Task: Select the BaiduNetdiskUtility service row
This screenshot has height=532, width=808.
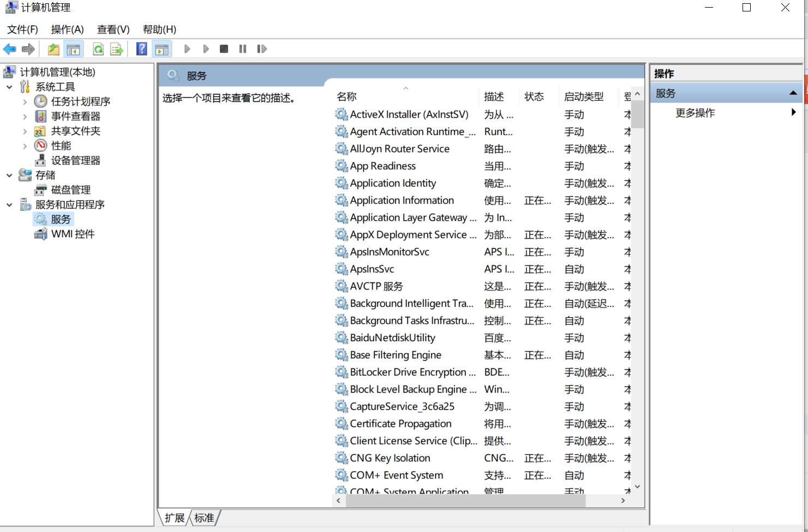Action: click(392, 338)
